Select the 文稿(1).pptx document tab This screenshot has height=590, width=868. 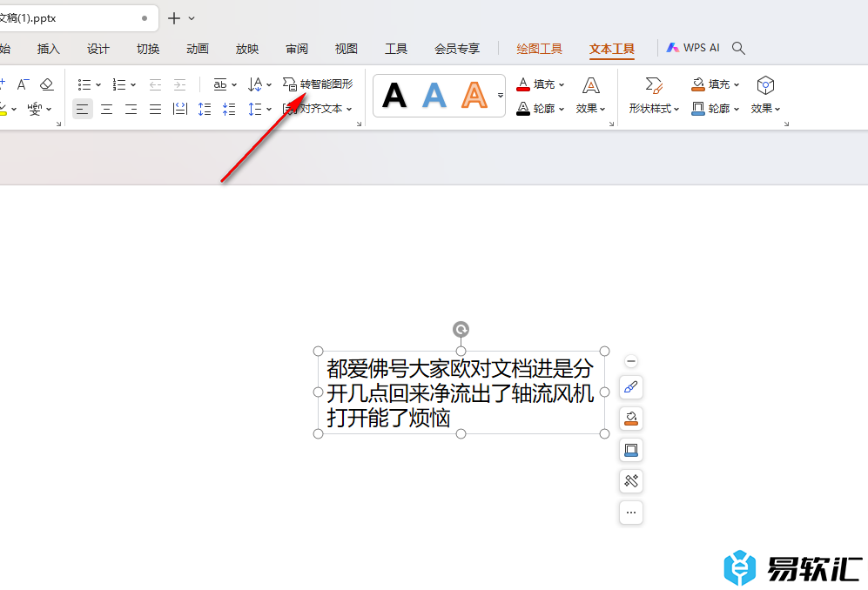[x=77, y=18]
